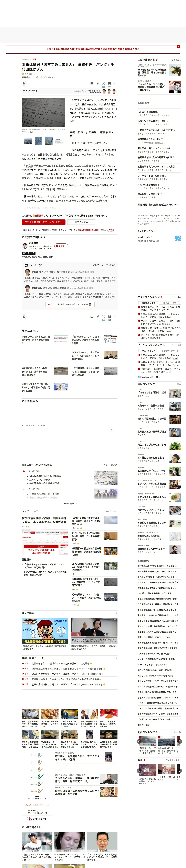This screenshot has width=186, height=868.
Task: Open the 注目コメント試し読み chevron link
Action: pyautogui.click(x=104, y=265)
